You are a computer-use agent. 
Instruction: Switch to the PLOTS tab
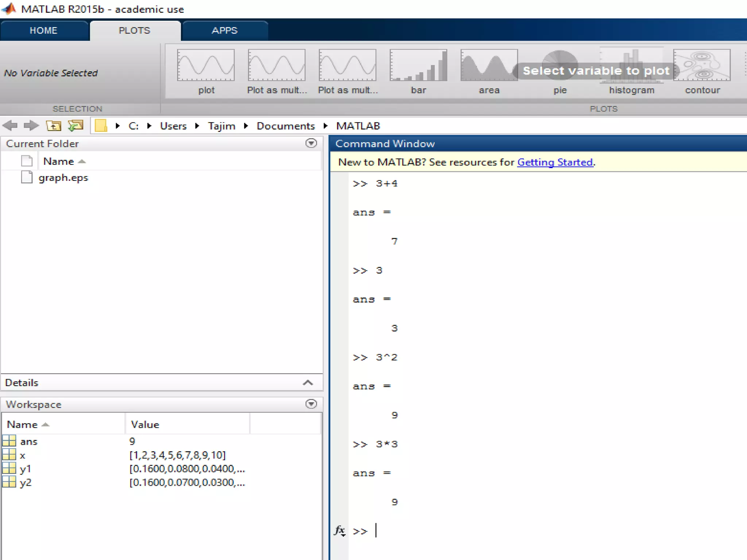135,31
